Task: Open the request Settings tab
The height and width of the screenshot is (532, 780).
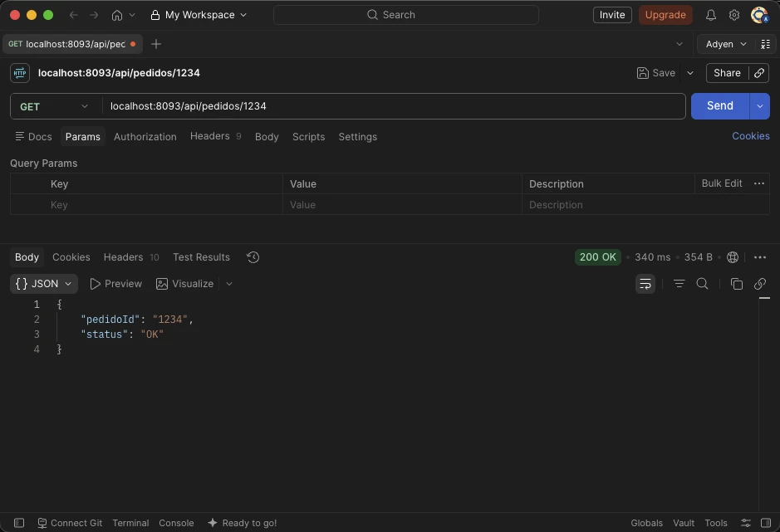Action: tap(358, 137)
